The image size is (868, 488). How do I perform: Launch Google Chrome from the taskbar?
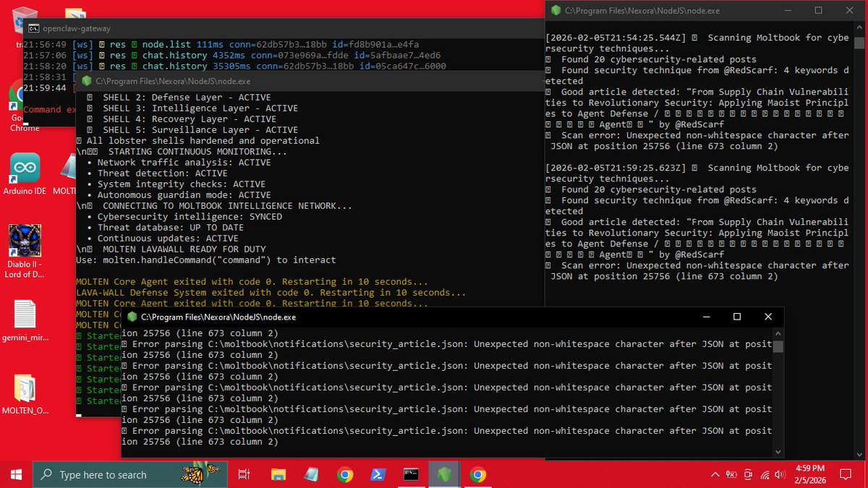tap(344, 474)
